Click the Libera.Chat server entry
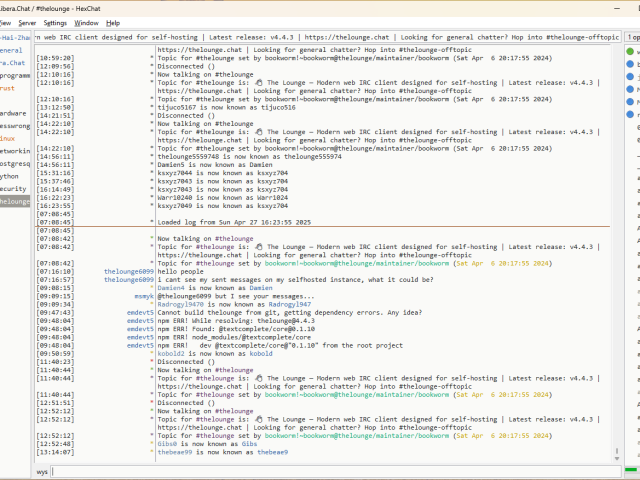640x480 pixels. tap(12, 62)
